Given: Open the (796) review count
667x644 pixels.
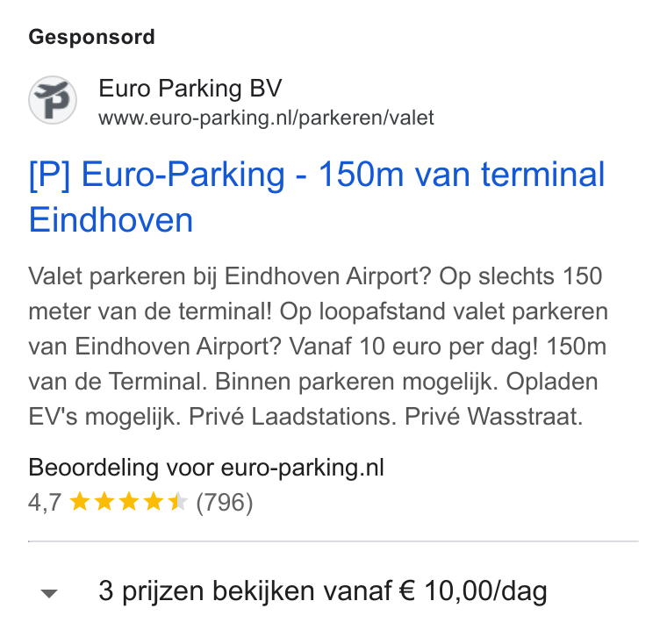Looking at the screenshot, I should coord(224,503).
